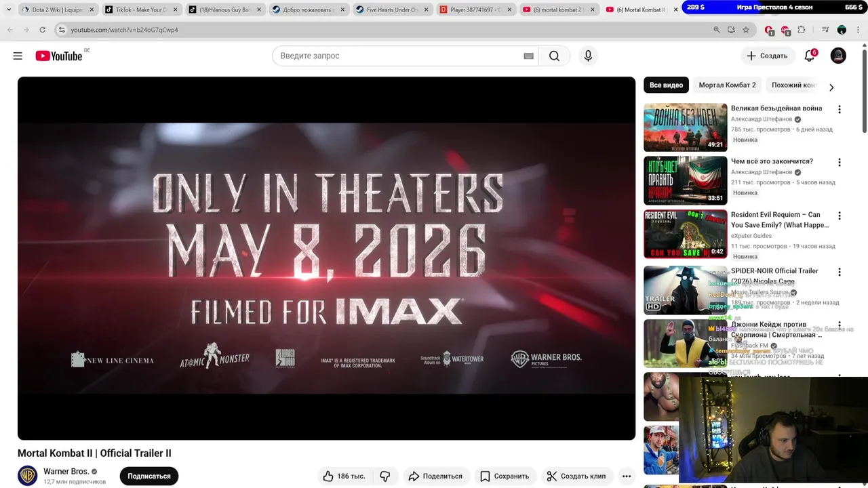Expand the browser tab search dropdown
868x488 pixels.
[x=9, y=9]
